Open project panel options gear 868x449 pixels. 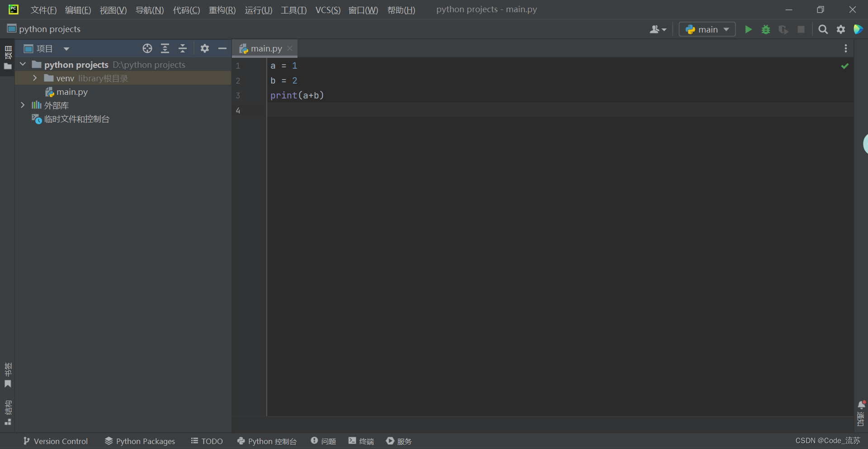[x=205, y=48]
